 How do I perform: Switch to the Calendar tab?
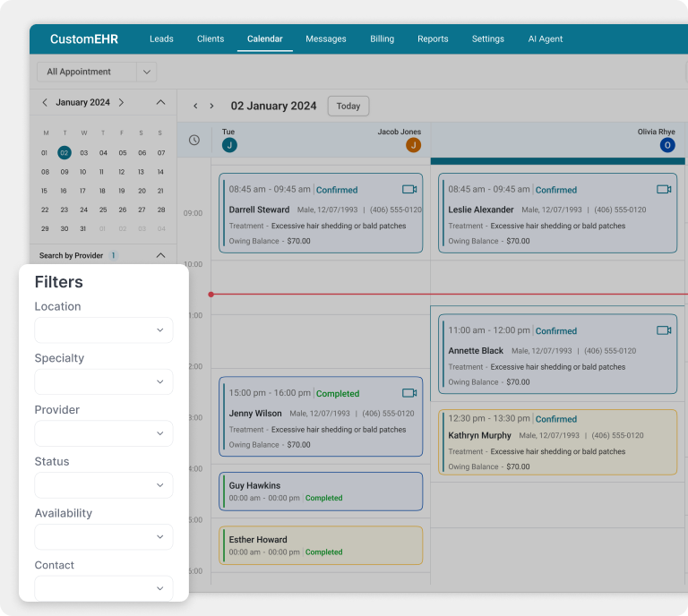click(x=265, y=39)
